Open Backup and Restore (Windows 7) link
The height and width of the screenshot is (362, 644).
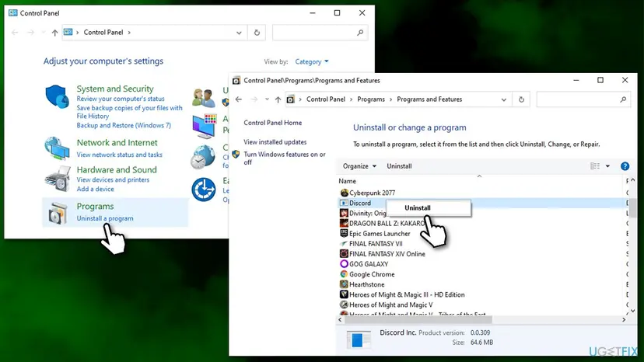124,126
